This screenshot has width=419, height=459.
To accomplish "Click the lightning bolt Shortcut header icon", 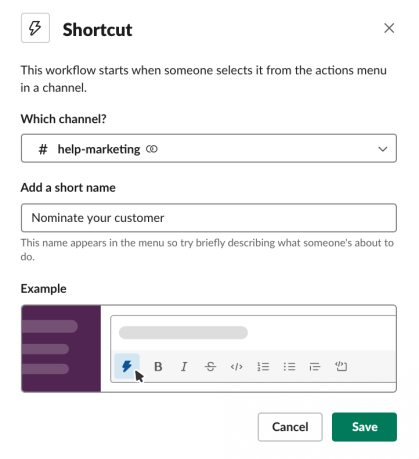I will click(x=35, y=28).
